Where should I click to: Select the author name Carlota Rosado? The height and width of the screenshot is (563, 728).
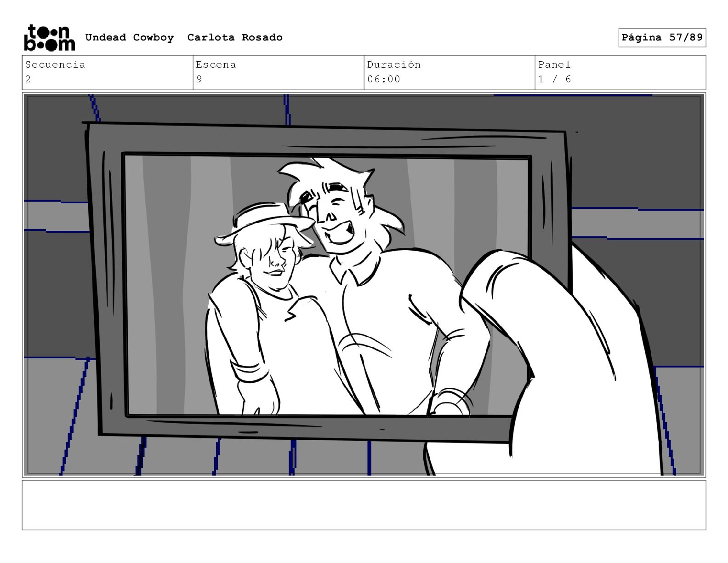[235, 37]
